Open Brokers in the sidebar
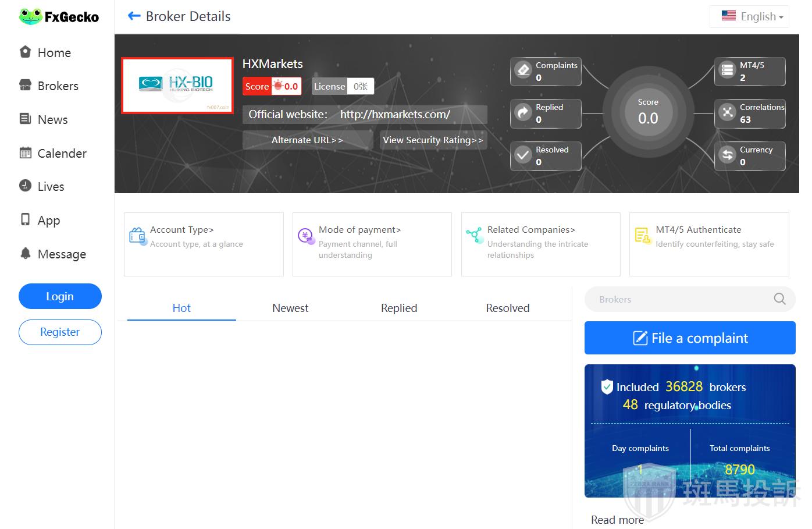The height and width of the screenshot is (529, 812). [x=58, y=86]
